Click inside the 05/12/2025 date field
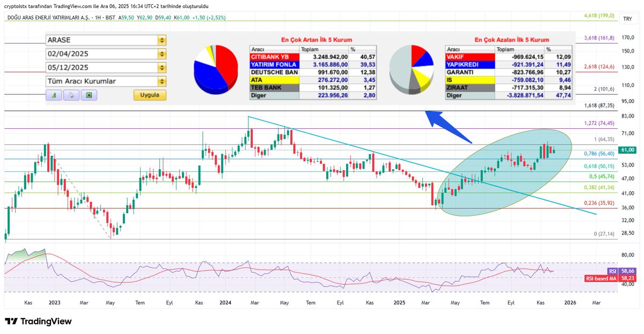 (101, 68)
